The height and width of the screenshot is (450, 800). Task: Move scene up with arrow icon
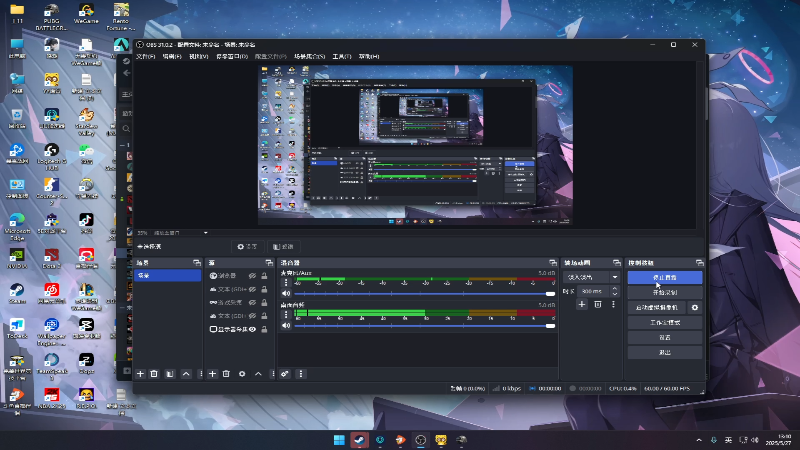pyautogui.click(x=186, y=374)
